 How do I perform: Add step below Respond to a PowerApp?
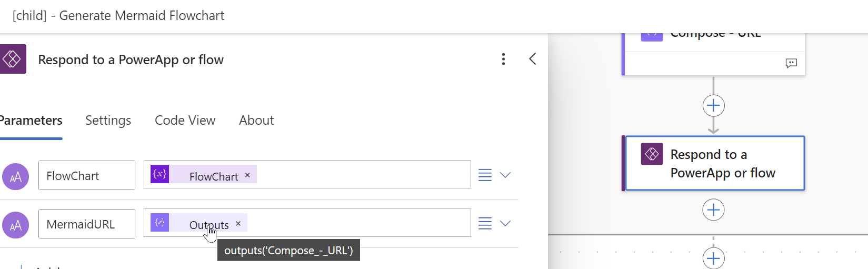click(x=713, y=210)
